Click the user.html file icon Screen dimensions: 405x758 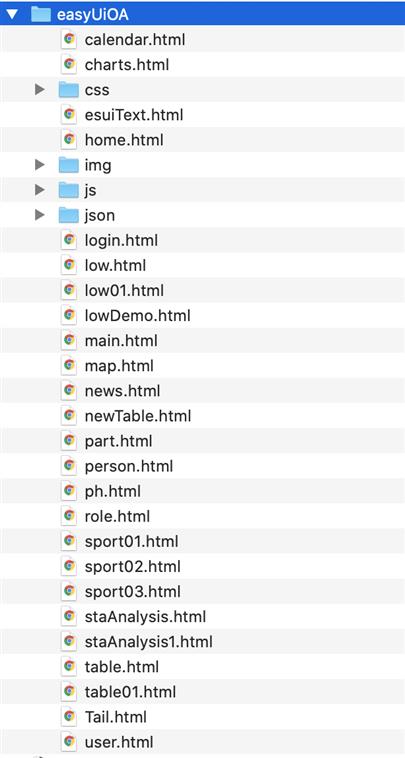pyautogui.click(x=69, y=742)
